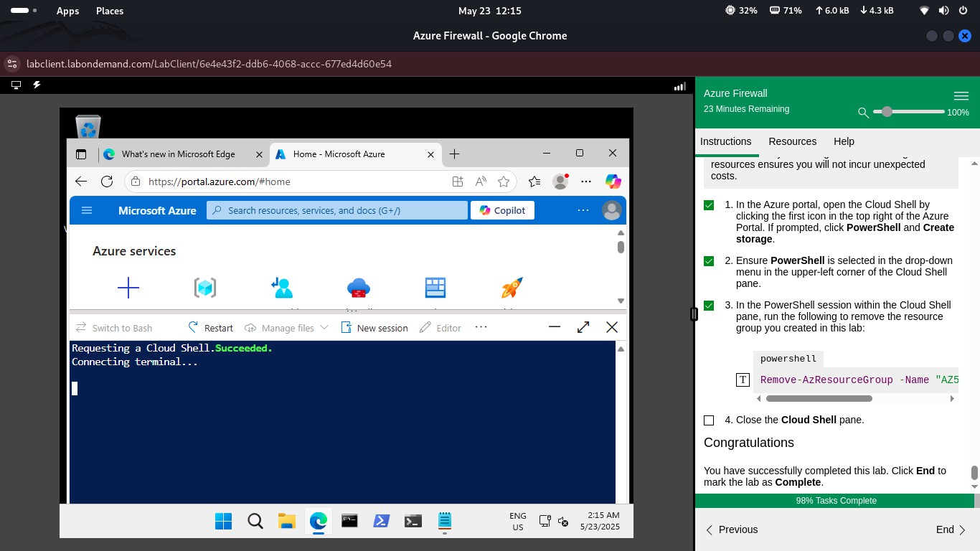Open the Cloud Shell ellipsis menu
This screenshot has width=980, height=551.
point(481,327)
